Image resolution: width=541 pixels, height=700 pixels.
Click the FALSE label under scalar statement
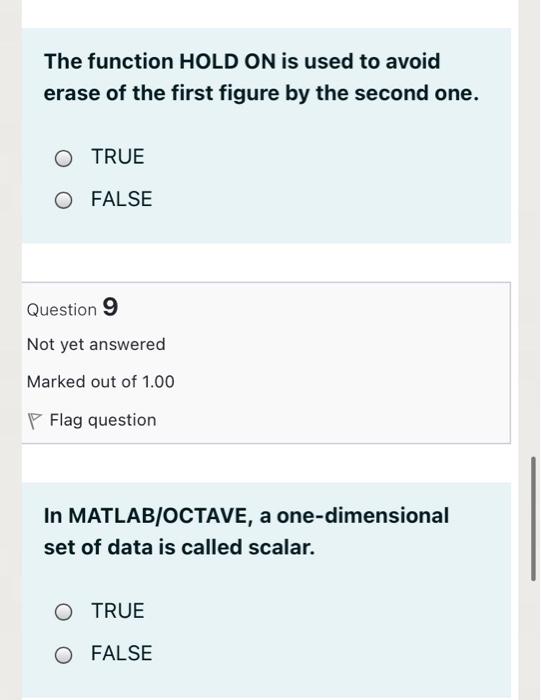tap(121, 653)
